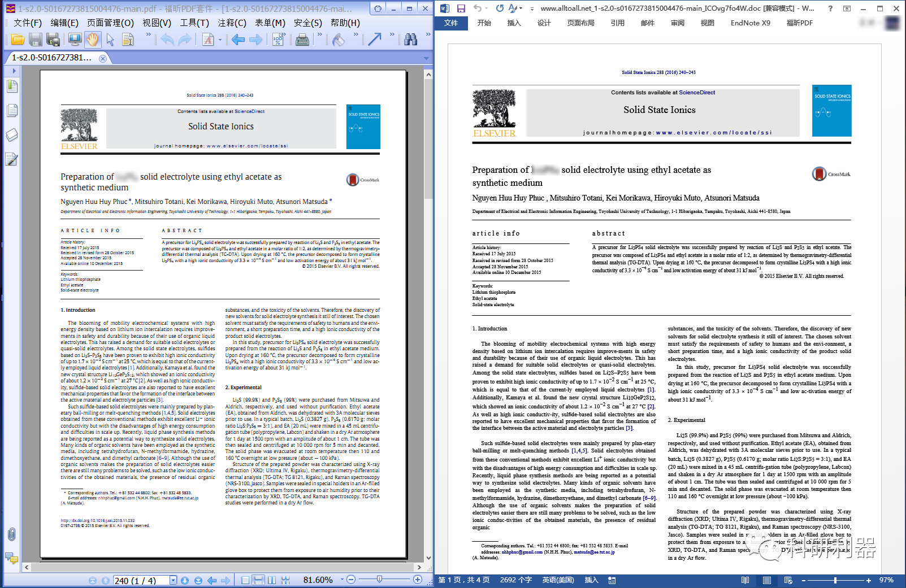This screenshot has width=906, height=588.
Task: Click the 英语(美国) language indicator in Word
Action: point(558,580)
